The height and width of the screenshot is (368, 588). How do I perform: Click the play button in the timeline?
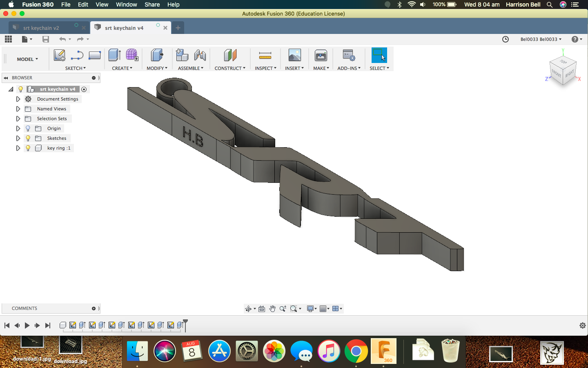tap(27, 325)
